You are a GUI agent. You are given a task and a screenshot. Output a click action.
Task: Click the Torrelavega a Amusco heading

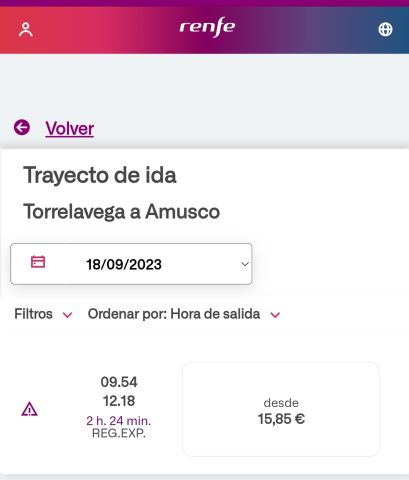pos(122,212)
